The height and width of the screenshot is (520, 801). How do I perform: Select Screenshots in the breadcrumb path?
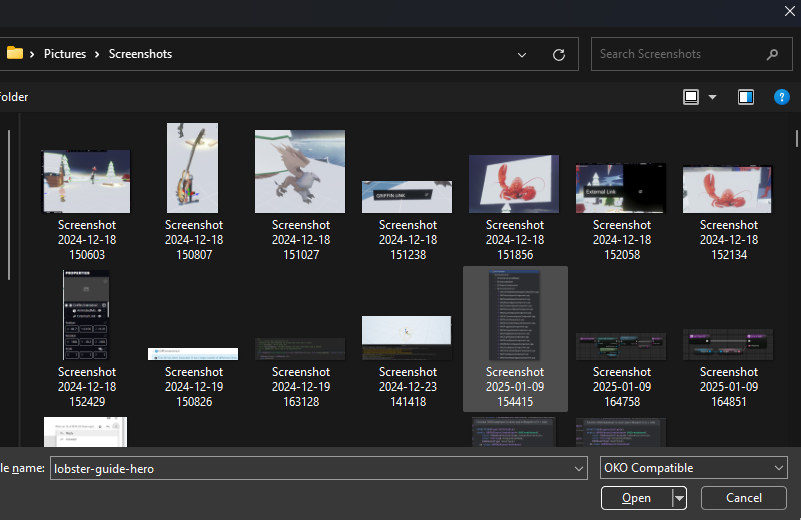point(140,54)
